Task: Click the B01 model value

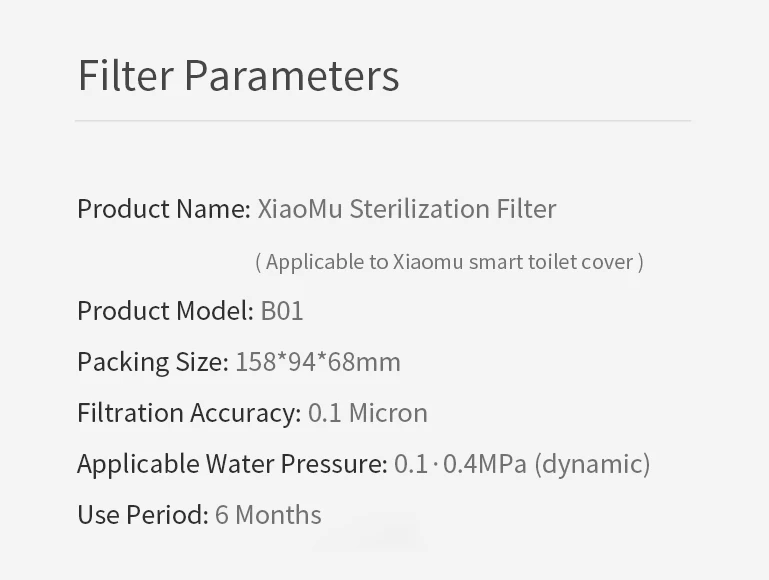Action: 282,311
